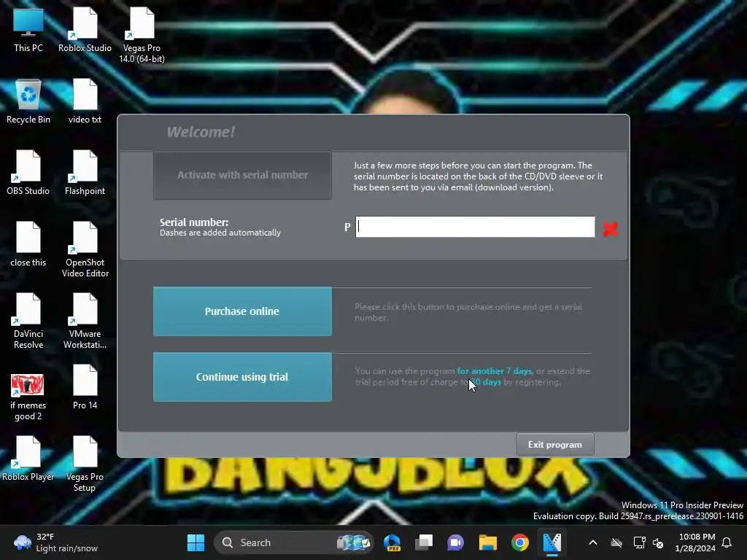Select the video txt file
Screen dimensions: 747x560
click(85, 101)
